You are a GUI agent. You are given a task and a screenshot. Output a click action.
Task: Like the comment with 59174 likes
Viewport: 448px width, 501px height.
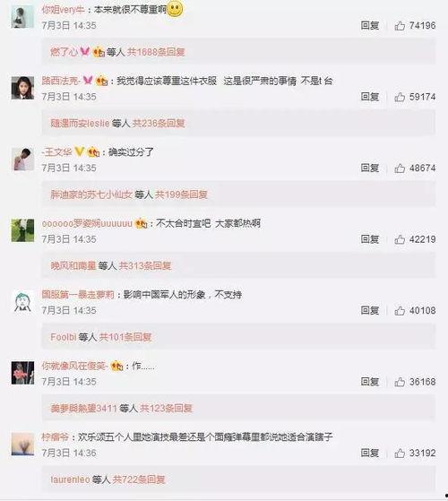pos(400,97)
